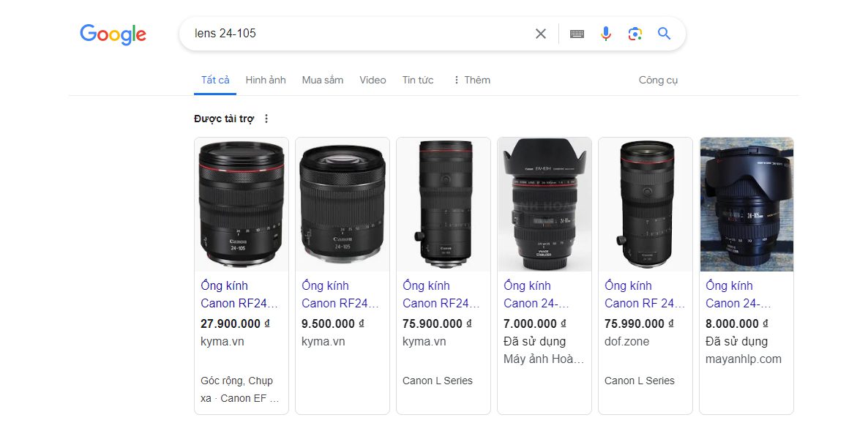Click the Máy ảnh Hoà… seller name
Screen dimensions: 868x434
pyautogui.click(x=545, y=359)
